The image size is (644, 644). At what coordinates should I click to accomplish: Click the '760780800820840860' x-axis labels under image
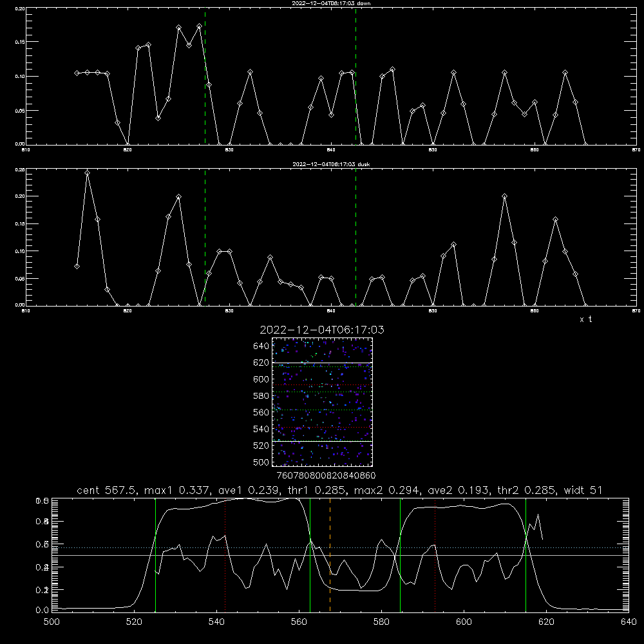point(326,476)
